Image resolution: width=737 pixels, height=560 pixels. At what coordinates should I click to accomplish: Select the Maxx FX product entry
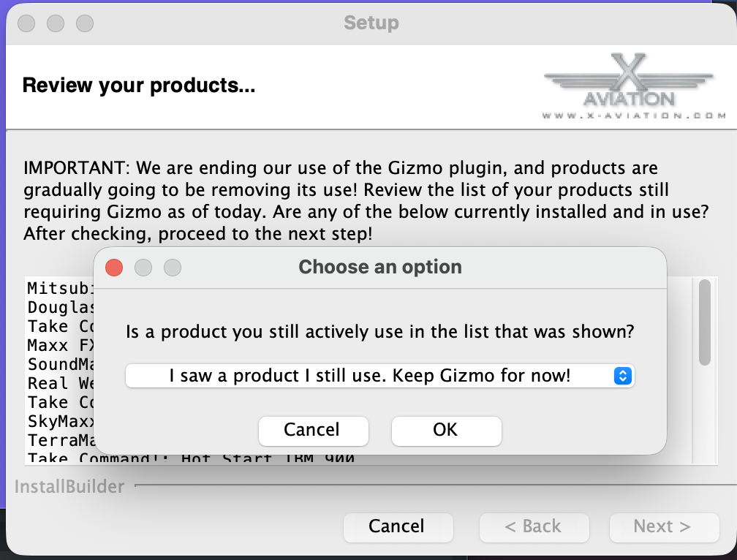click(x=60, y=345)
